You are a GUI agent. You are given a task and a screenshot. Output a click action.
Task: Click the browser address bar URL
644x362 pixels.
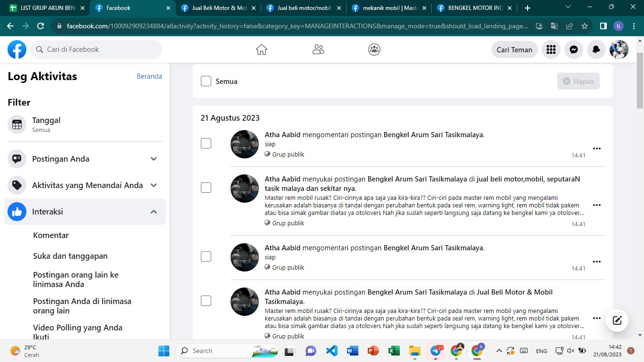[x=297, y=26]
